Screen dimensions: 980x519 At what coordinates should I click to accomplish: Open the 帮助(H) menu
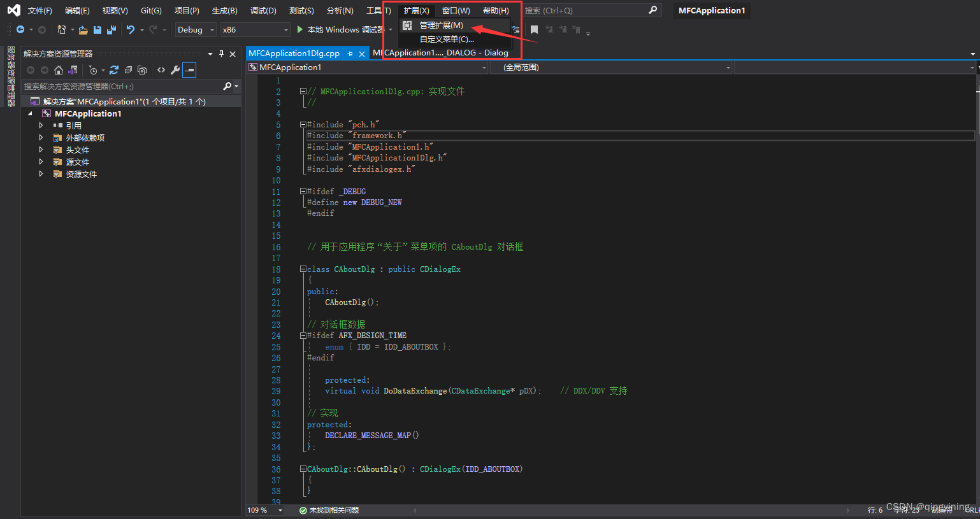[x=496, y=10]
